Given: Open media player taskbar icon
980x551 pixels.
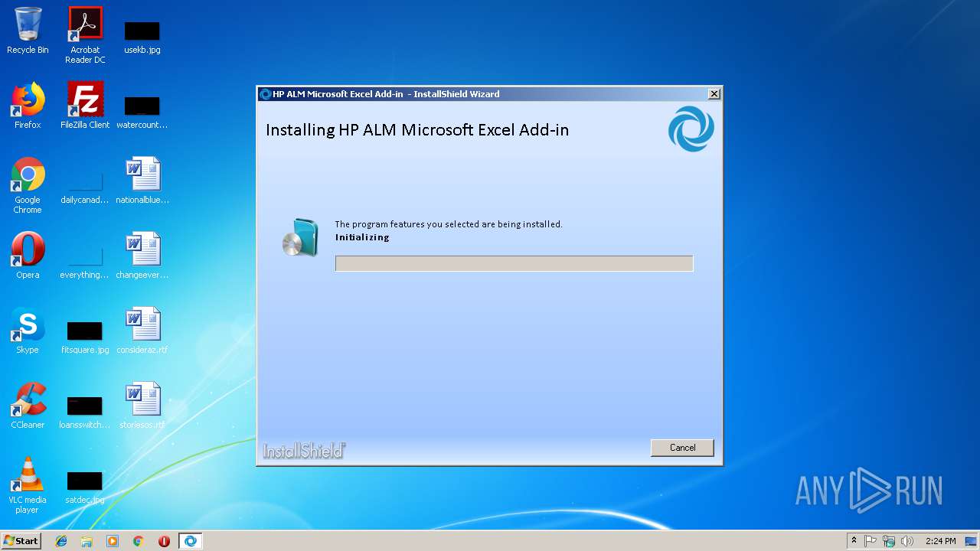Looking at the screenshot, I should click(x=113, y=541).
